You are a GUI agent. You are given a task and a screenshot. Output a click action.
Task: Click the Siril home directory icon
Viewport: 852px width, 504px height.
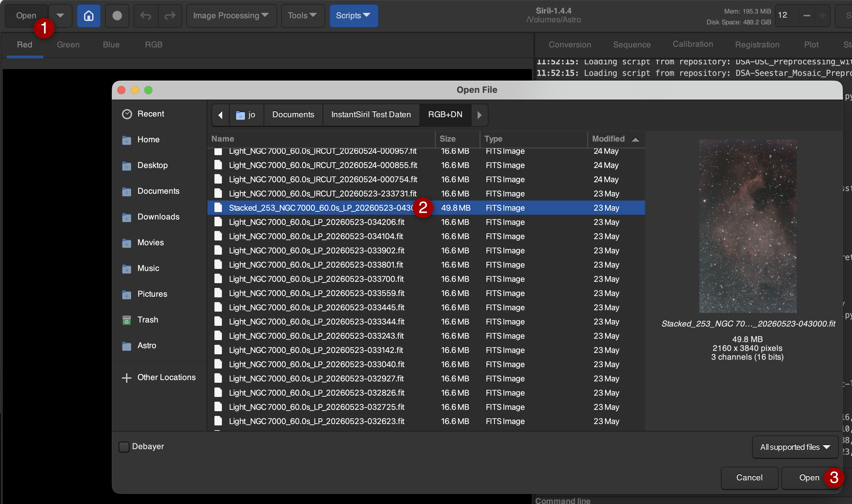click(89, 16)
